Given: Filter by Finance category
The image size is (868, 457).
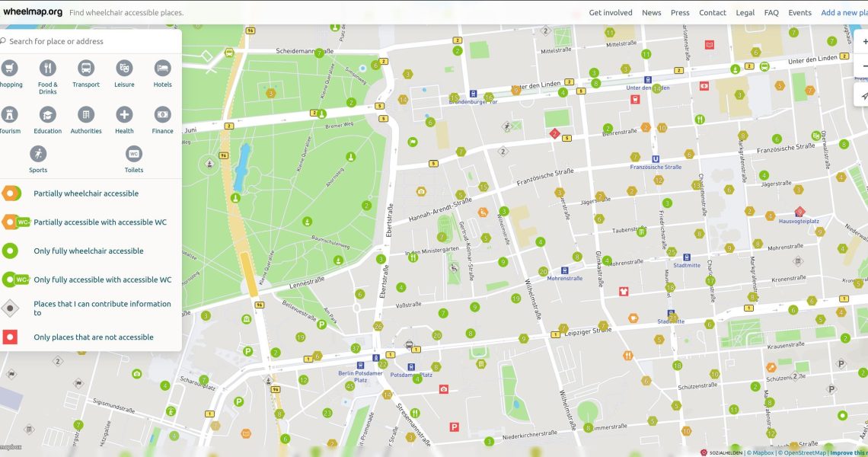Looking at the screenshot, I should [x=162, y=115].
